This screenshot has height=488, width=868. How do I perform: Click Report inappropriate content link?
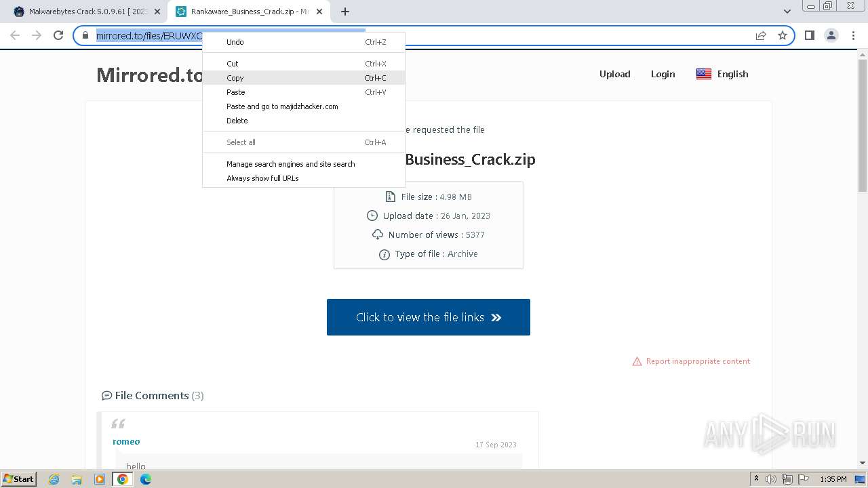698,361
